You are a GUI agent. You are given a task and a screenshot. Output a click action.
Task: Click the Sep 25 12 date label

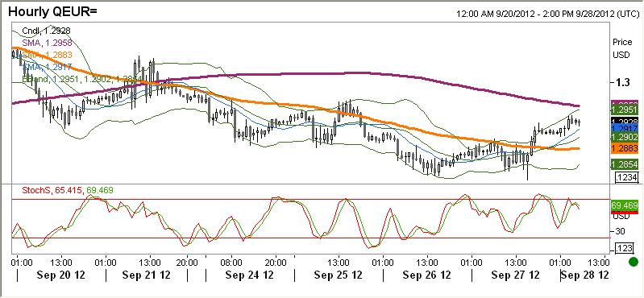coord(339,275)
